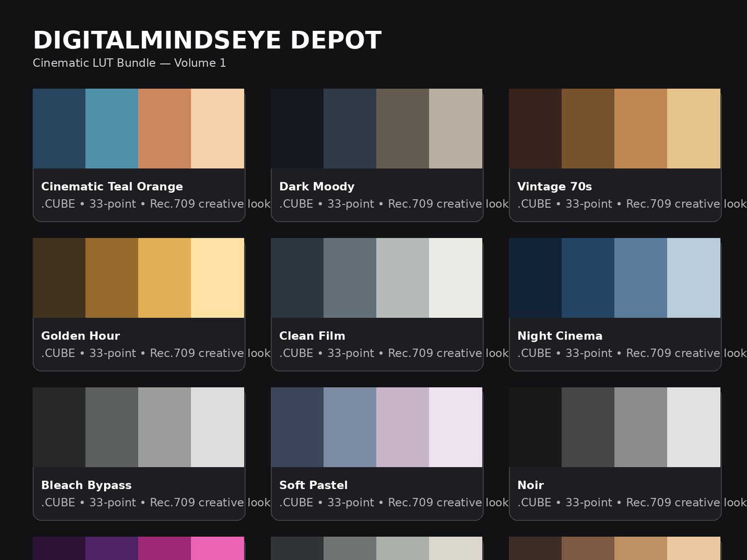Open the Vintage 70s LUT card title

[554, 187]
